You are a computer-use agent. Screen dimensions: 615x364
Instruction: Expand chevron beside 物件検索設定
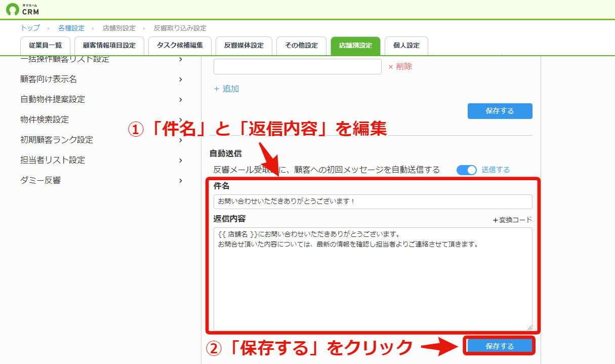tap(181, 119)
